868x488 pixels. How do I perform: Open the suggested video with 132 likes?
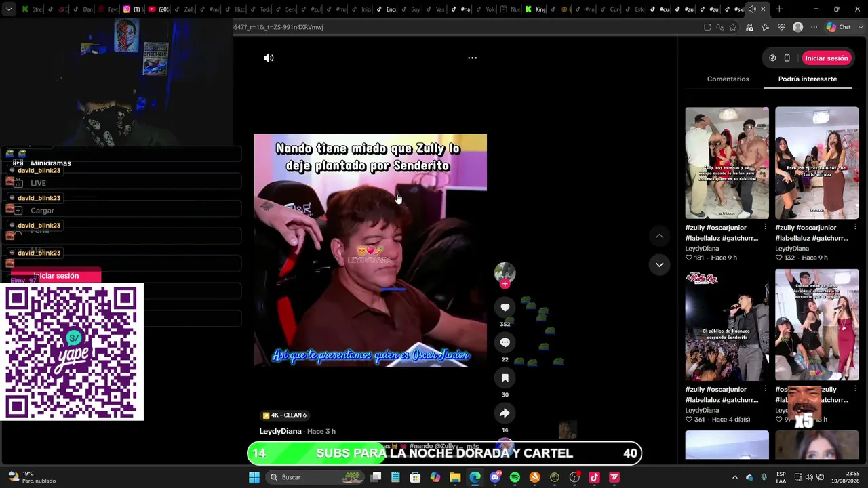(x=816, y=163)
